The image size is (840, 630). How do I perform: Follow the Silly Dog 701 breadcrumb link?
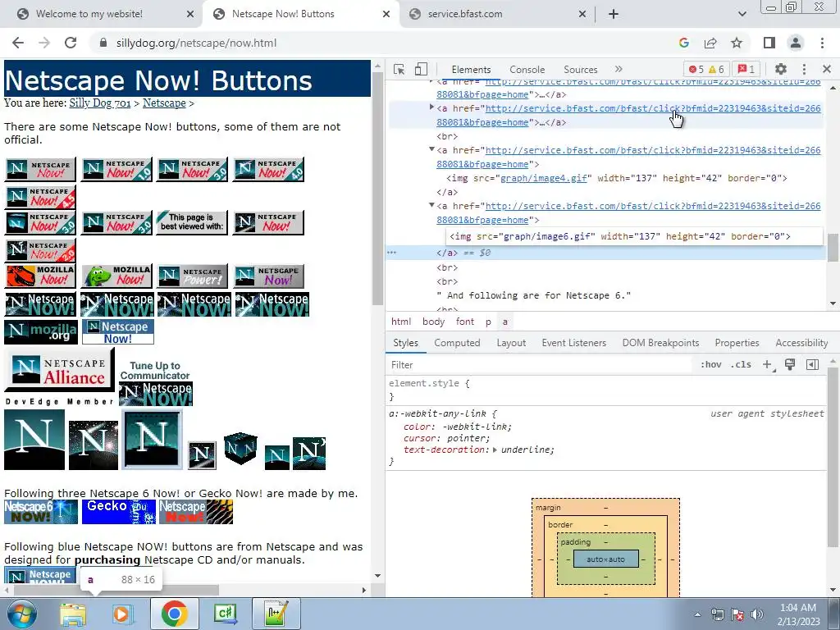point(100,103)
